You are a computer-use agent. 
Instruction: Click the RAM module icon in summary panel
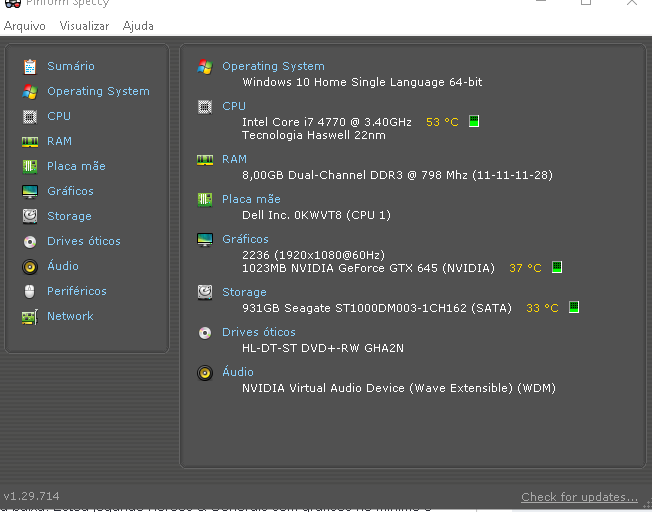pos(205,160)
